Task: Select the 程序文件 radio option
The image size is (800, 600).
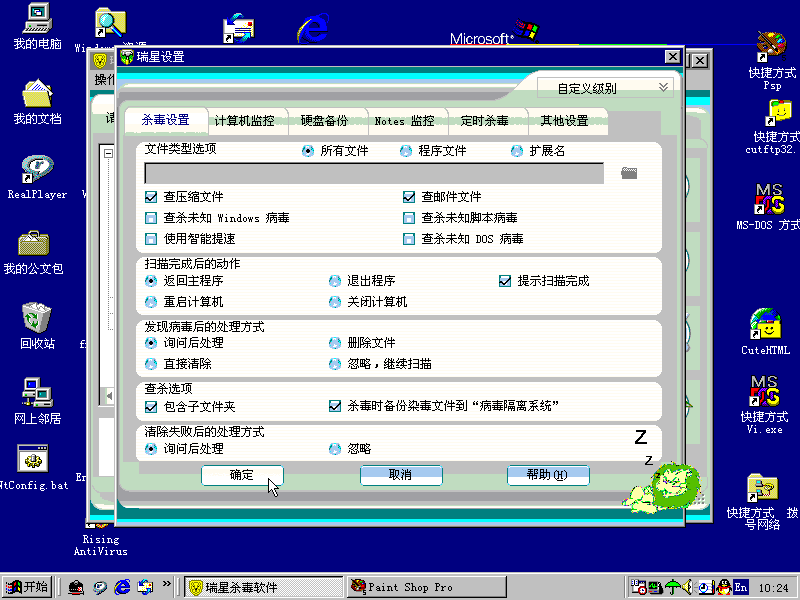Action: tap(406, 151)
